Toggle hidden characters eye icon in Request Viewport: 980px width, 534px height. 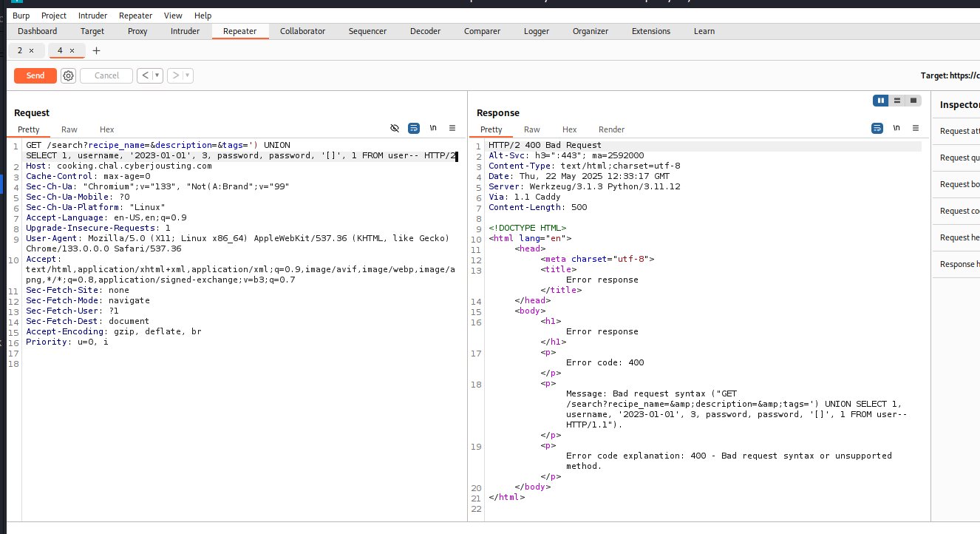pyautogui.click(x=395, y=128)
